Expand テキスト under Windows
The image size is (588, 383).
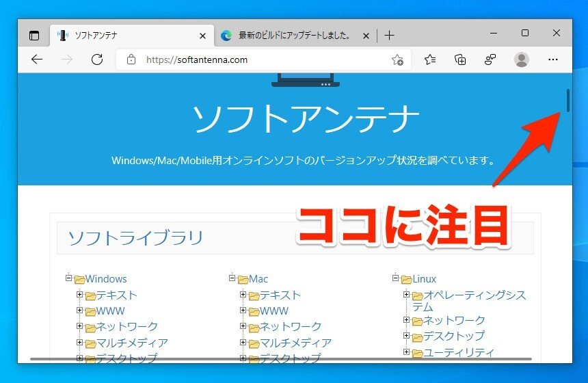point(79,295)
